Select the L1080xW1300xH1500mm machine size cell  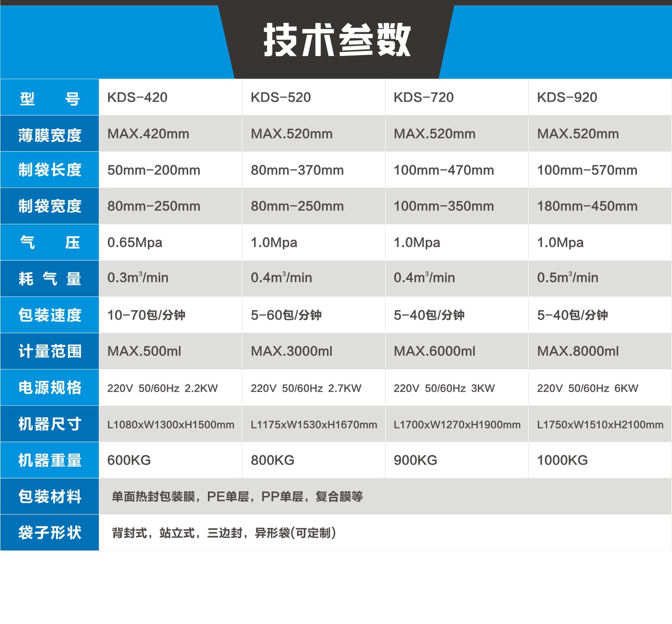click(x=171, y=425)
